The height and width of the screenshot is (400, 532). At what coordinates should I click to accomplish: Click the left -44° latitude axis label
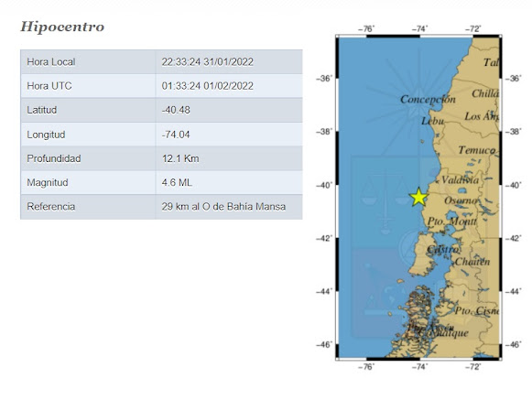pyautogui.click(x=324, y=291)
